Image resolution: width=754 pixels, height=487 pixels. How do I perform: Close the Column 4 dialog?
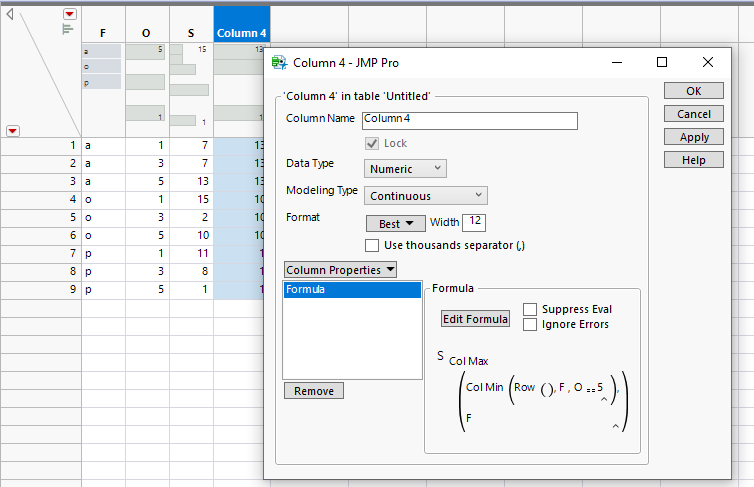point(707,62)
